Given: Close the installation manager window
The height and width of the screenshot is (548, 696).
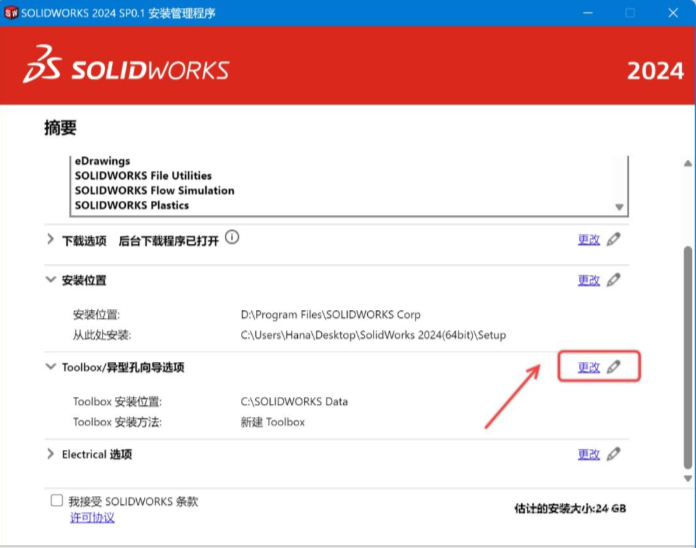Looking at the screenshot, I should [673, 13].
